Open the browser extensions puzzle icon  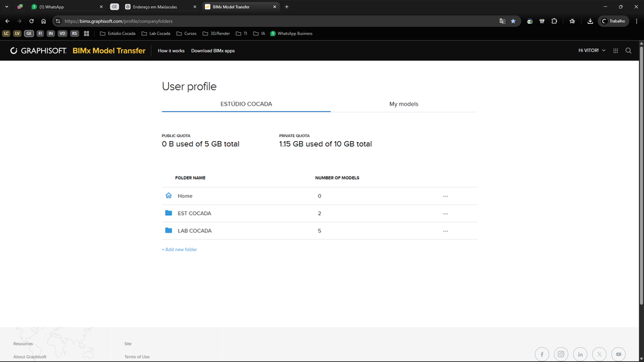tap(554, 21)
